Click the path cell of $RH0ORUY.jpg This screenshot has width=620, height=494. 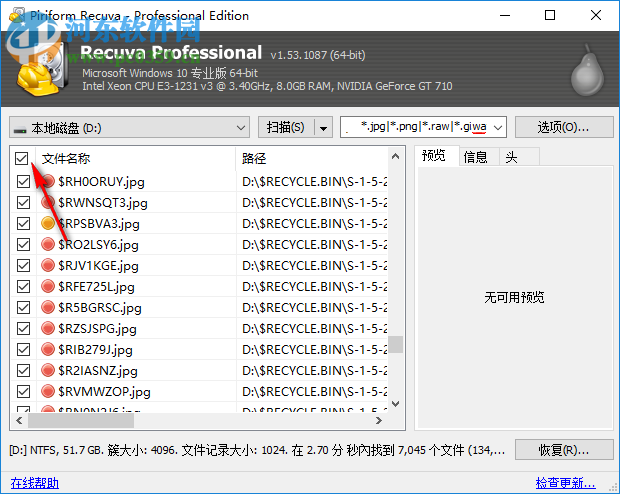coord(312,182)
